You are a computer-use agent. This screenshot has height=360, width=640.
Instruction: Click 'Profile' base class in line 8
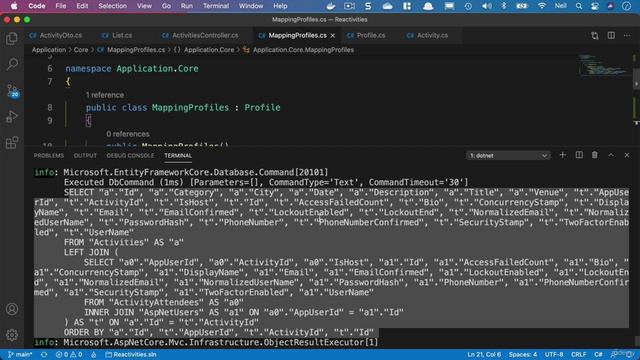point(262,108)
